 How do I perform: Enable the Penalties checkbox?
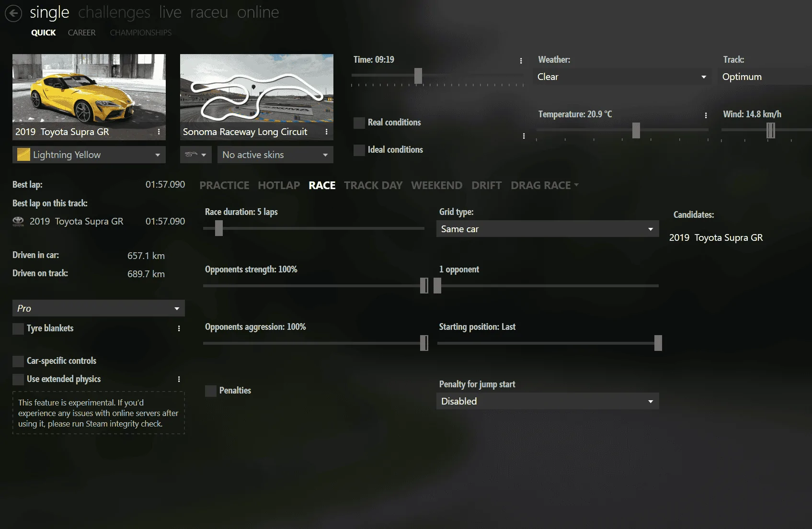[211, 391]
